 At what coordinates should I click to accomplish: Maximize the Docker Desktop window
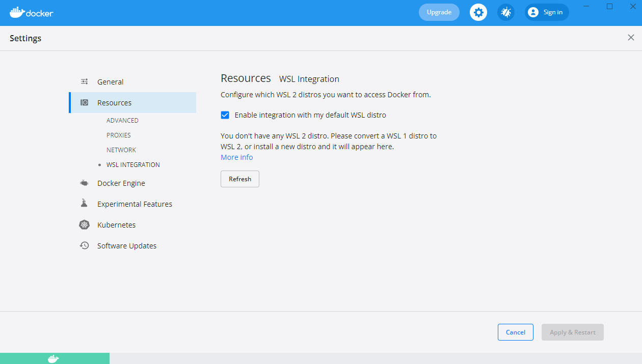click(x=609, y=7)
